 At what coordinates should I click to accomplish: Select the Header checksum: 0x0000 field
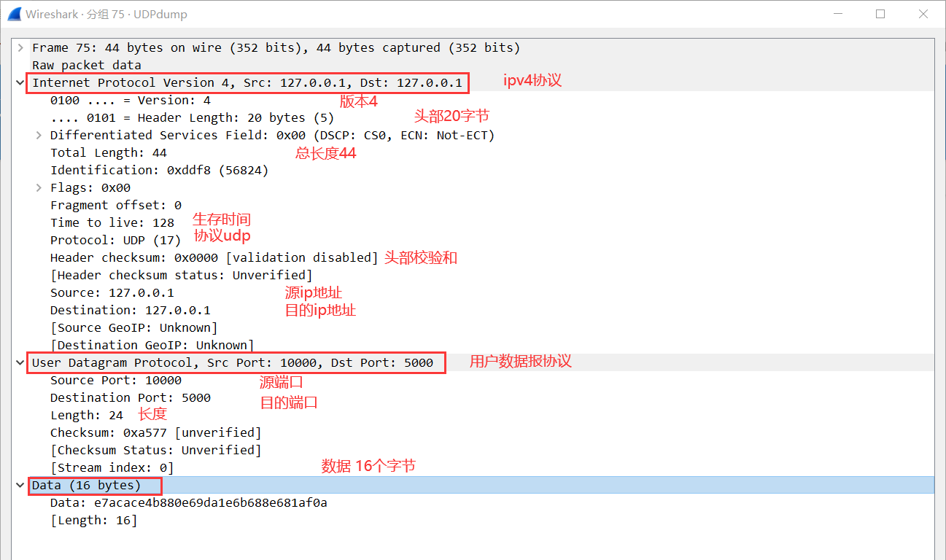coord(214,257)
